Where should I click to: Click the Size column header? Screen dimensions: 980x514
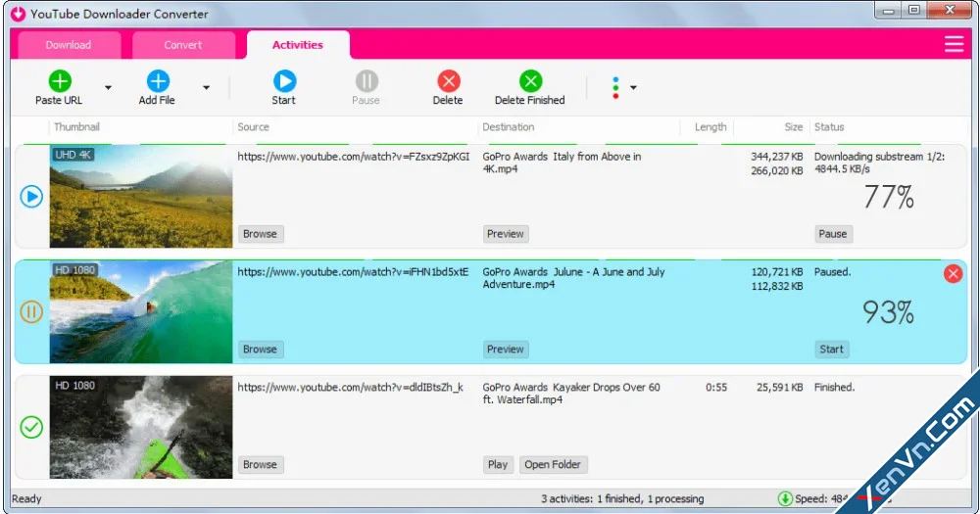click(x=794, y=126)
